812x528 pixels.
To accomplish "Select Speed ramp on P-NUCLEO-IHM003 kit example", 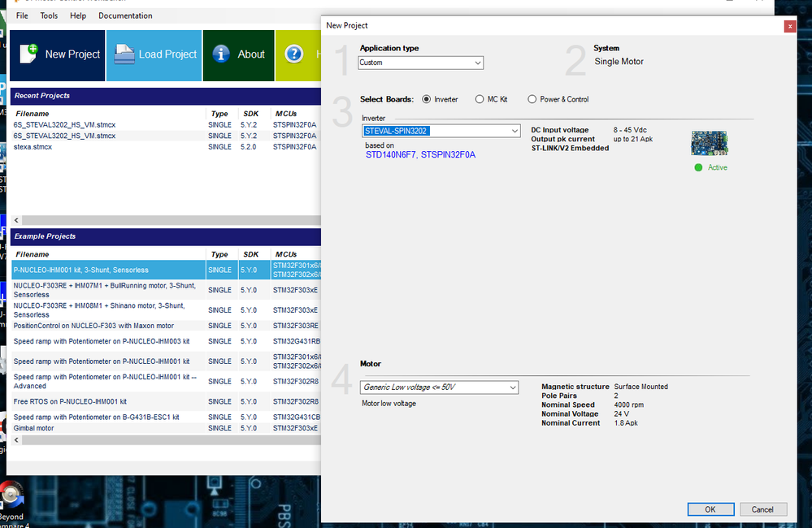I will coord(167,342).
